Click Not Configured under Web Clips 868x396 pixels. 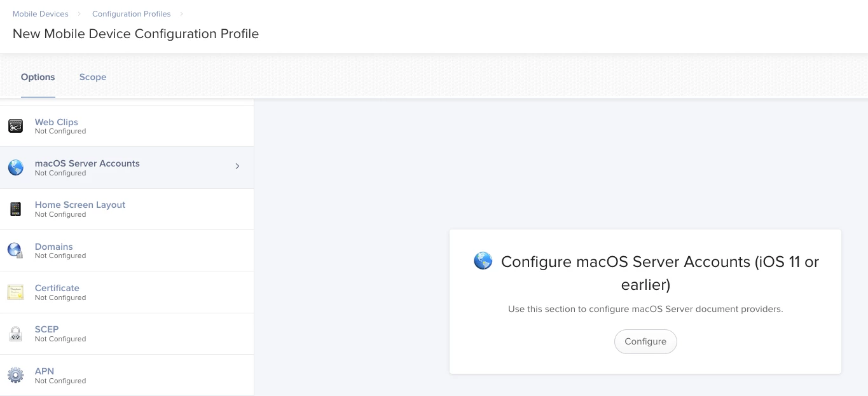point(60,132)
